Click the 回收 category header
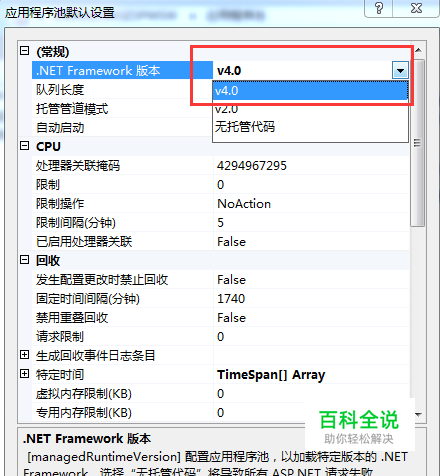 pos(48,261)
